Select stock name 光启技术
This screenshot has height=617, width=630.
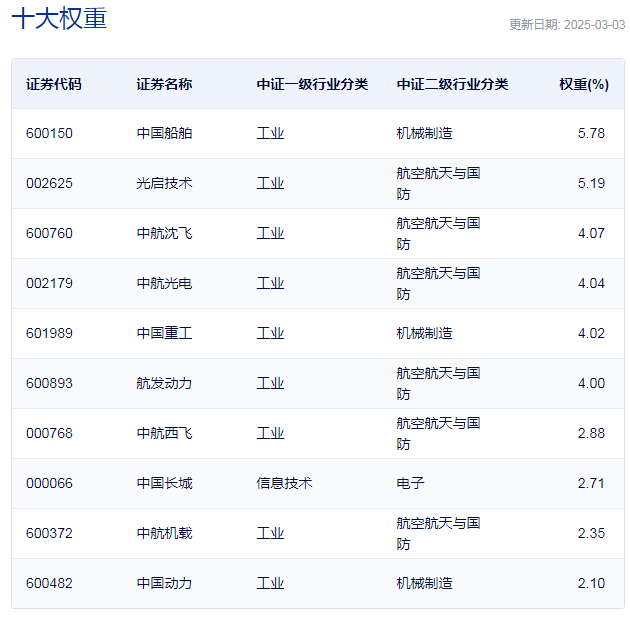click(x=164, y=184)
